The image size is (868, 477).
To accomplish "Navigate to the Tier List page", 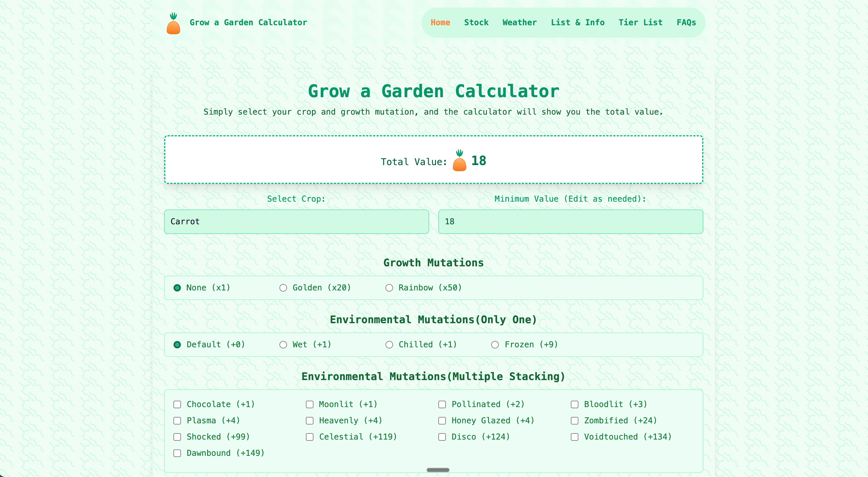I will coord(640,22).
